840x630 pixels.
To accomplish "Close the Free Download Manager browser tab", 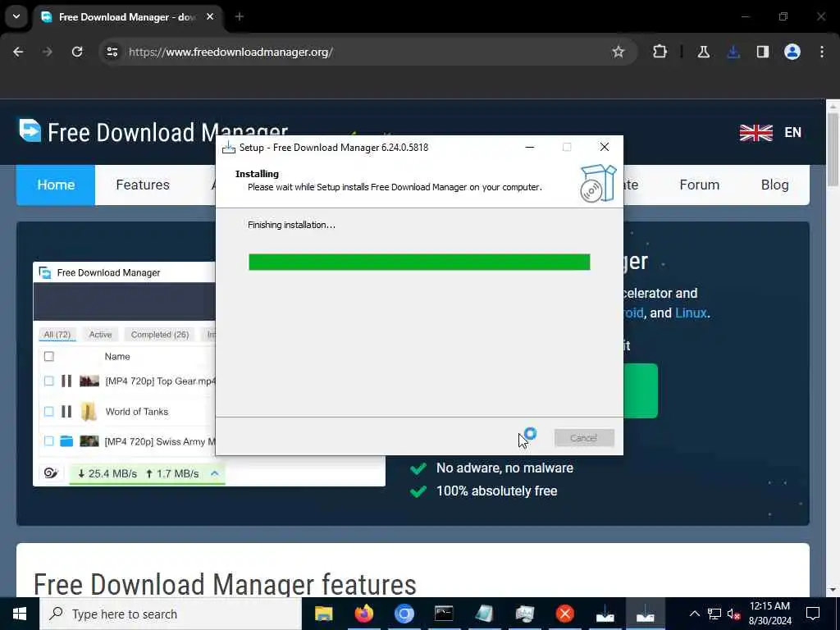I will (x=210, y=16).
